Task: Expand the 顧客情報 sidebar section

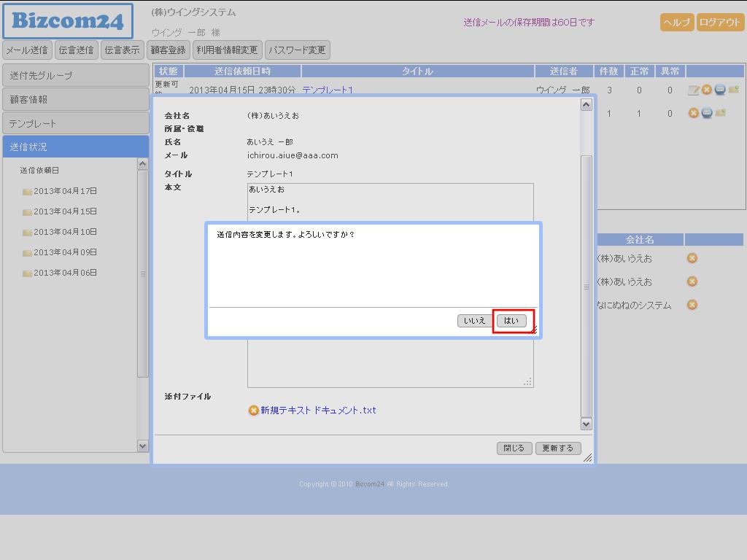Action: (x=75, y=99)
